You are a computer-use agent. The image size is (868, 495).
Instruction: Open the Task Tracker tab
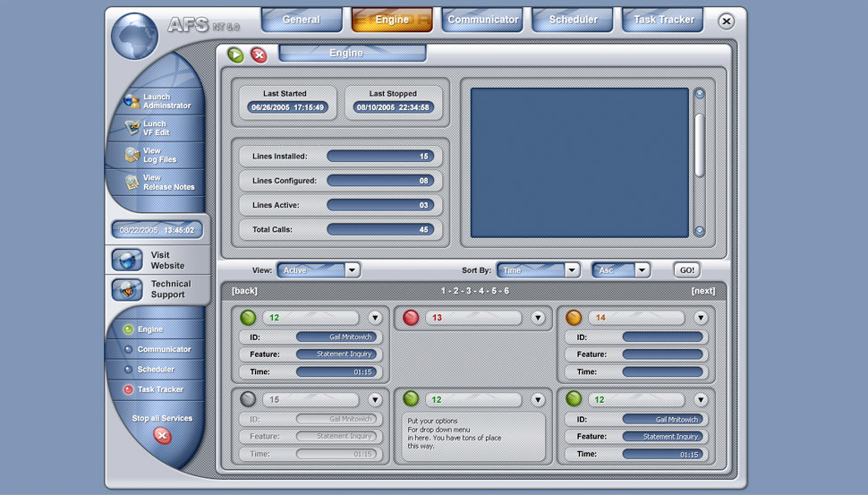coord(663,20)
